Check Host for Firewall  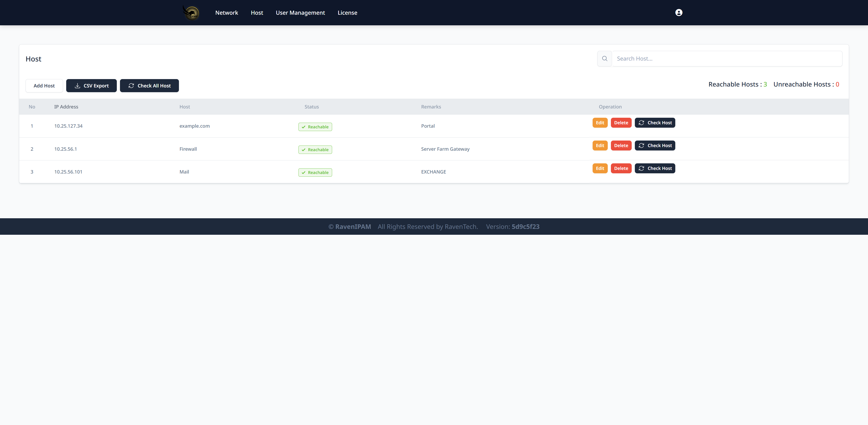click(655, 146)
